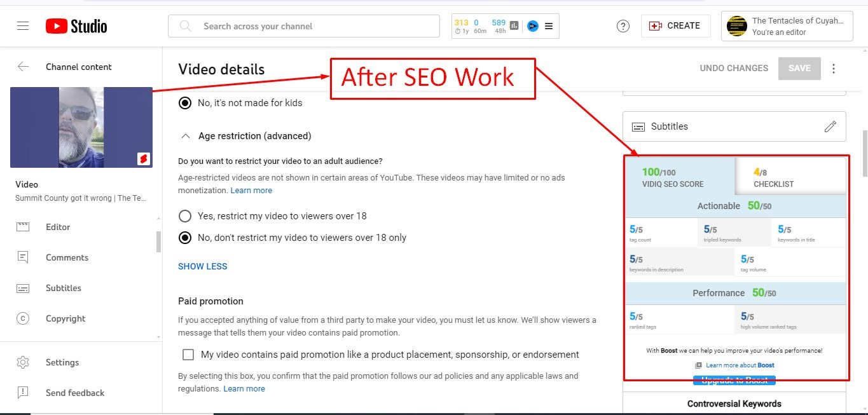Select "No, it's not made for kids"

(x=185, y=103)
